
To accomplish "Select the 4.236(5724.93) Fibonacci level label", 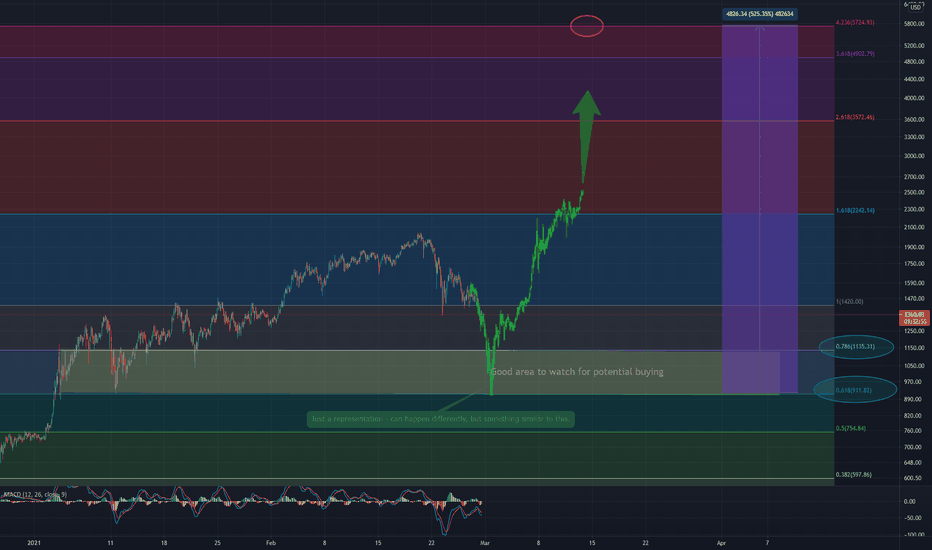I will [x=855, y=23].
